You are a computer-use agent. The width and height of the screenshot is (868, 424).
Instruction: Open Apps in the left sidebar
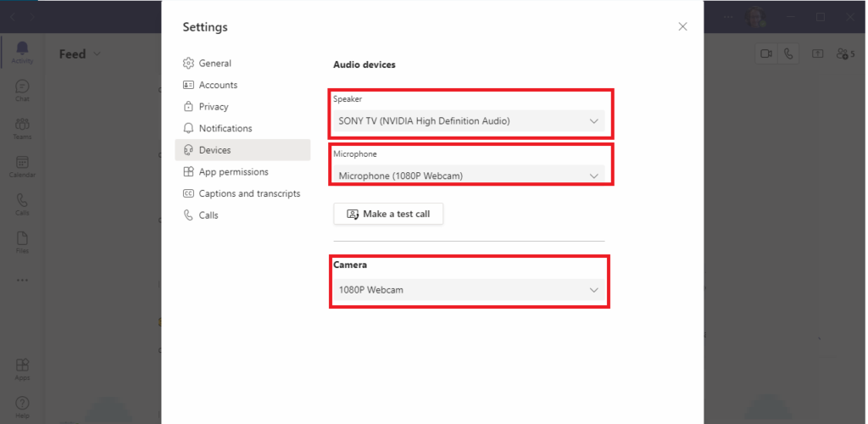pos(22,369)
